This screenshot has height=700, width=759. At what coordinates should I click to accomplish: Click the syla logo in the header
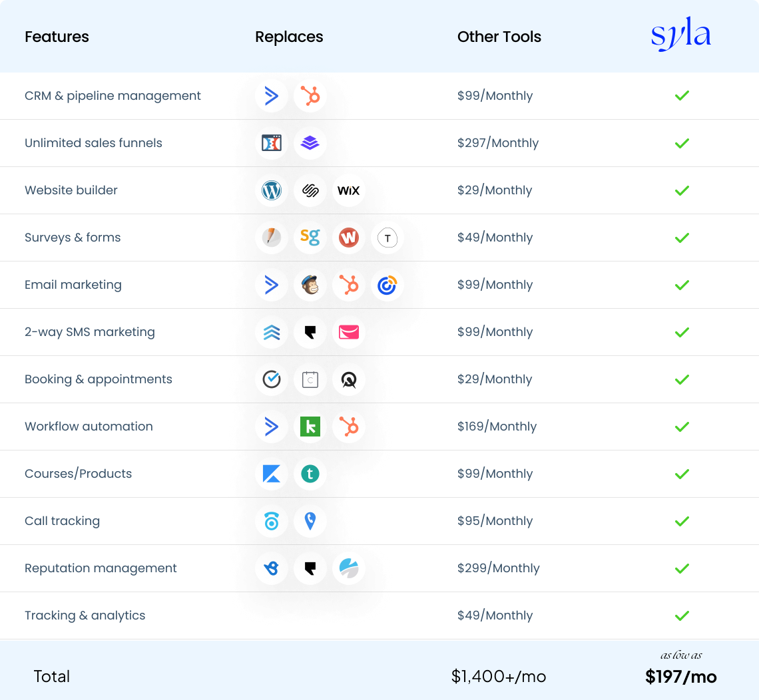[680, 37]
